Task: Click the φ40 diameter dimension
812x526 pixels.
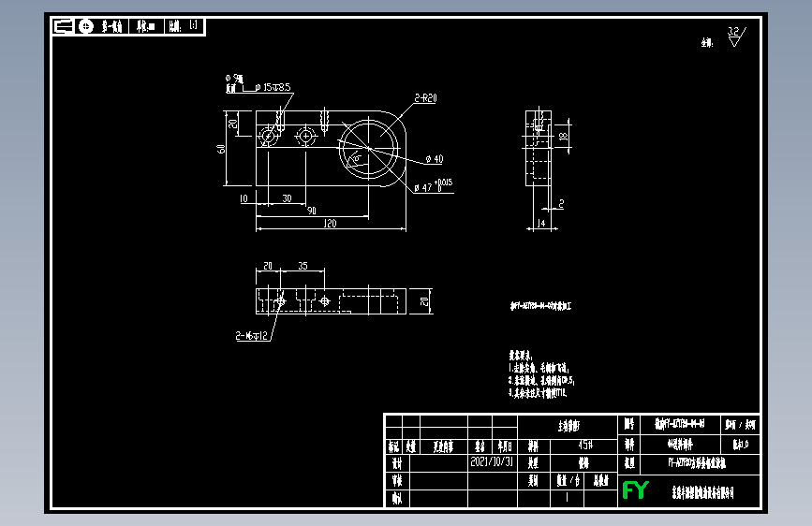Action: (435, 159)
